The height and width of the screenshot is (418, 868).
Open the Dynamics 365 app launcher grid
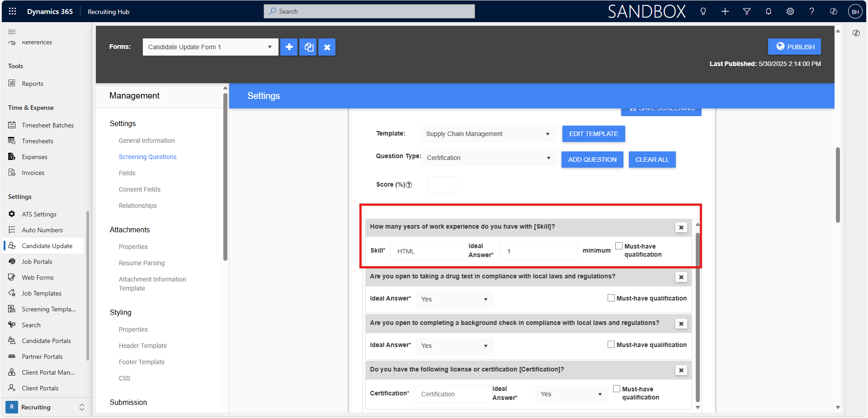point(12,11)
